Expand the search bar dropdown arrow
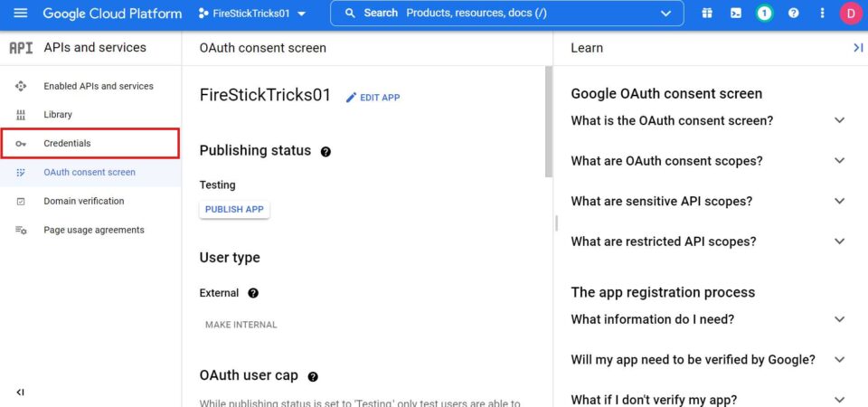This screenshot has width=868, height=407. click(x=666, y=14)
